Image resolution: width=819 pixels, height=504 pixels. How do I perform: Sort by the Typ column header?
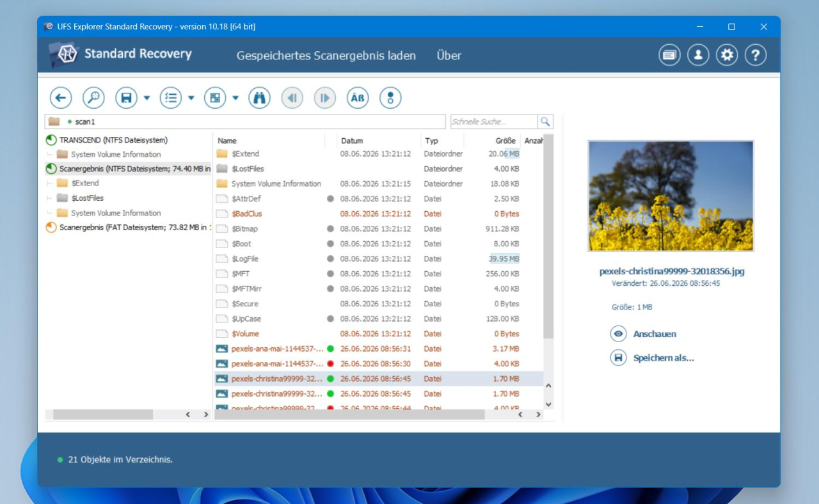point(443,141)
